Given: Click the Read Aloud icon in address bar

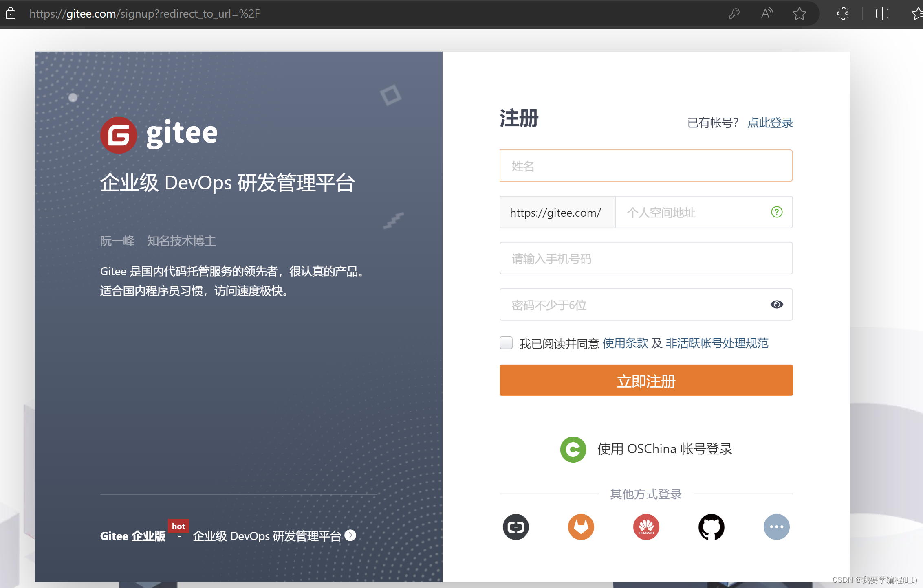Looking at the screenshot, I should tap(767, 13).
